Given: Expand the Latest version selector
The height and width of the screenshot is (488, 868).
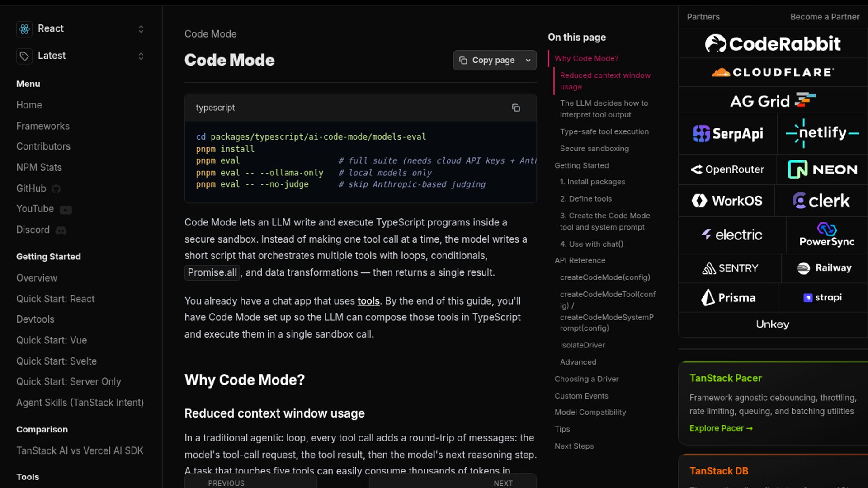Looking at the screenshot, I should [141, 56].
